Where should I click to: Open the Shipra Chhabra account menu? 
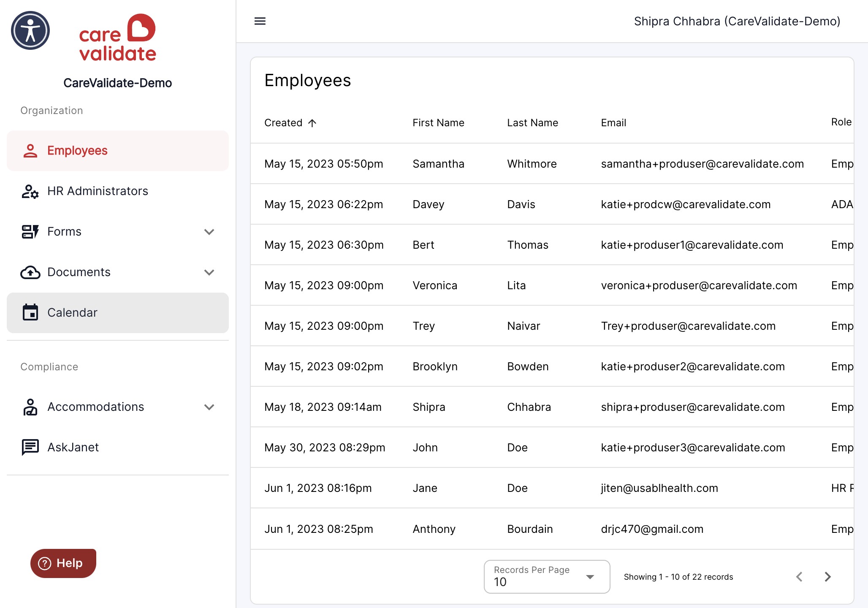(737, 21)
